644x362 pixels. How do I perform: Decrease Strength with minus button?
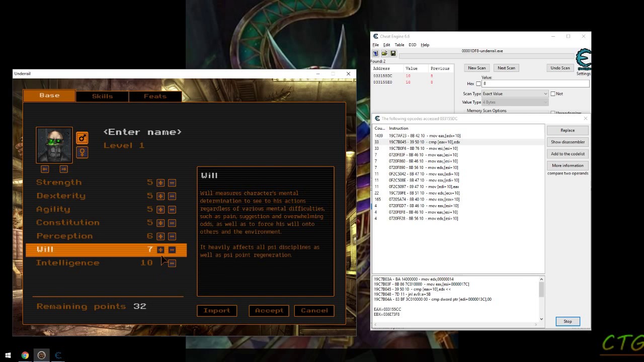(x=172, y=183)
